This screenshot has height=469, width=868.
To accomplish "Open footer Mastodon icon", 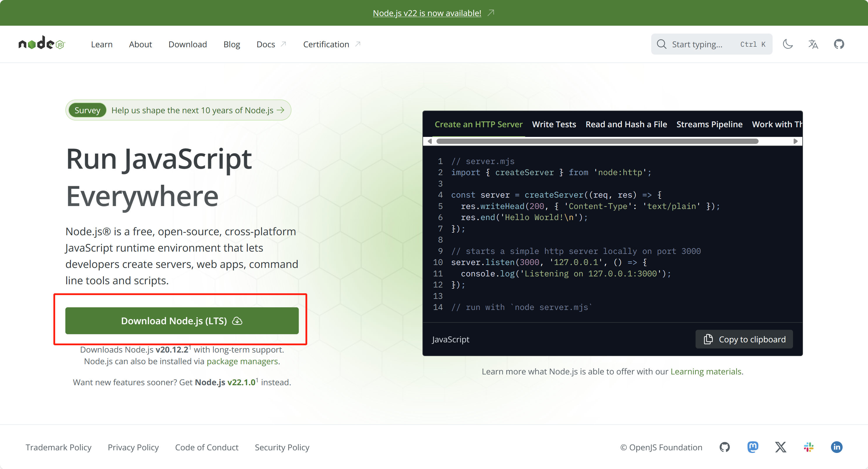I will 753,447.
